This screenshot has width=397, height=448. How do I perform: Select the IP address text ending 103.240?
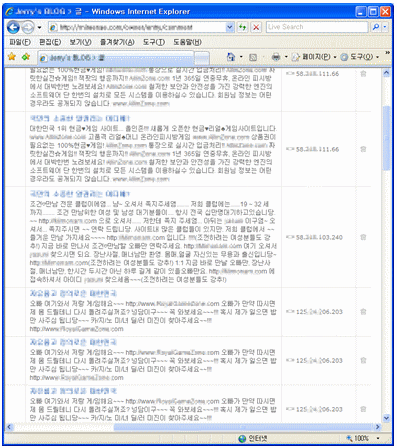pos(319,237)
